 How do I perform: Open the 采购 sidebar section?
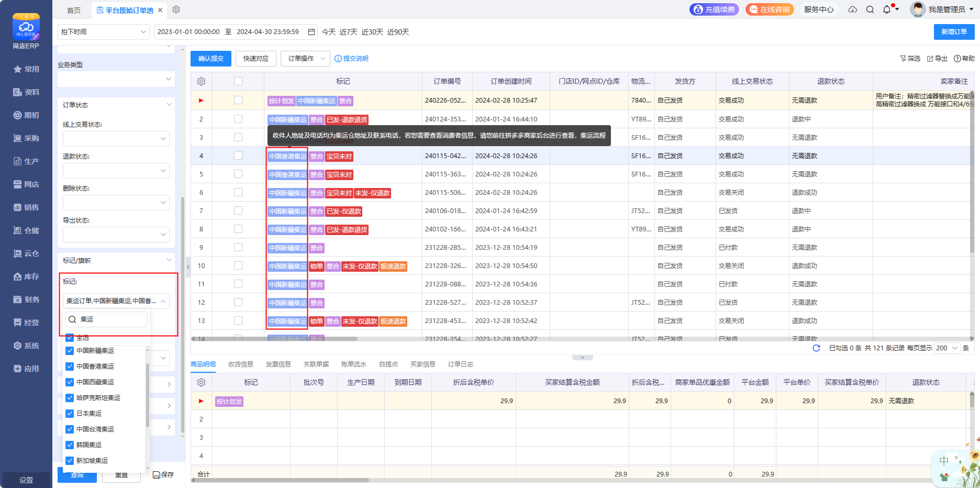click(x=26, y=138)
